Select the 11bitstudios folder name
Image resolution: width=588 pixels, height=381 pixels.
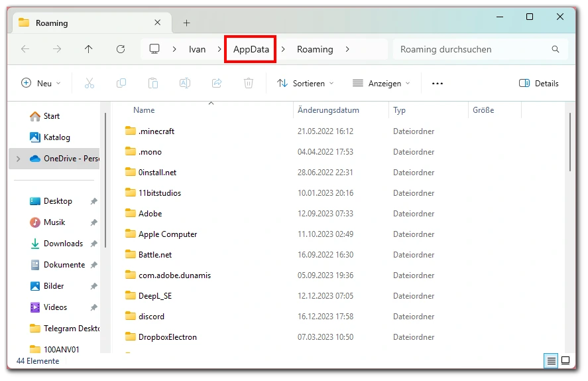160,193
